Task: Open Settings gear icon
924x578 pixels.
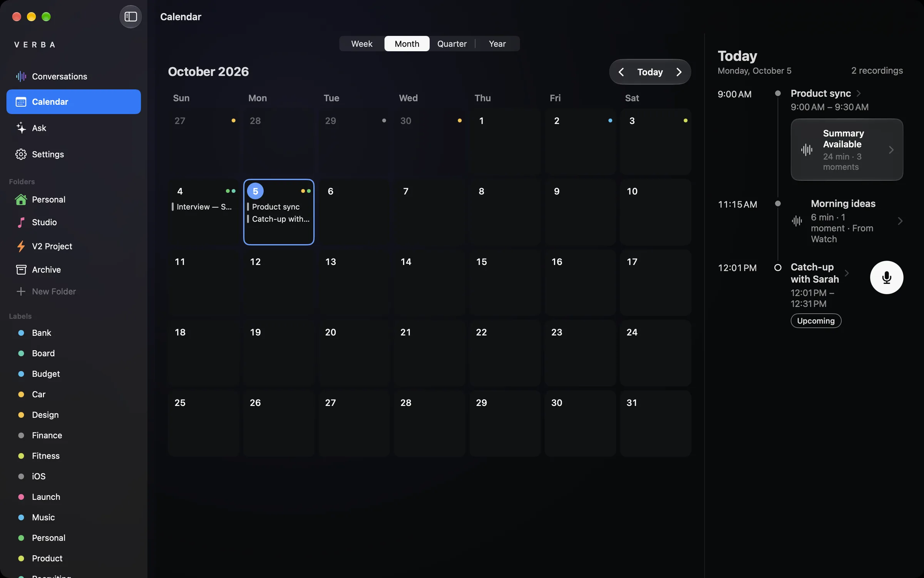Action: tap(21, 154)
